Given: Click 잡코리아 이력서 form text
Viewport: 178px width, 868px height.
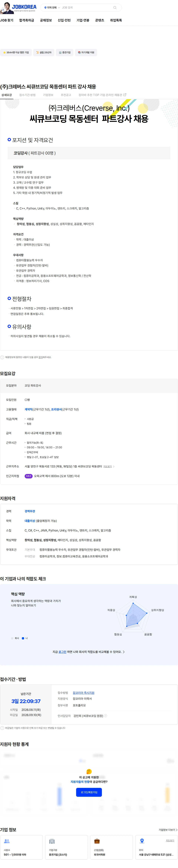Looking at the screenshot, I should pos(82,699).
